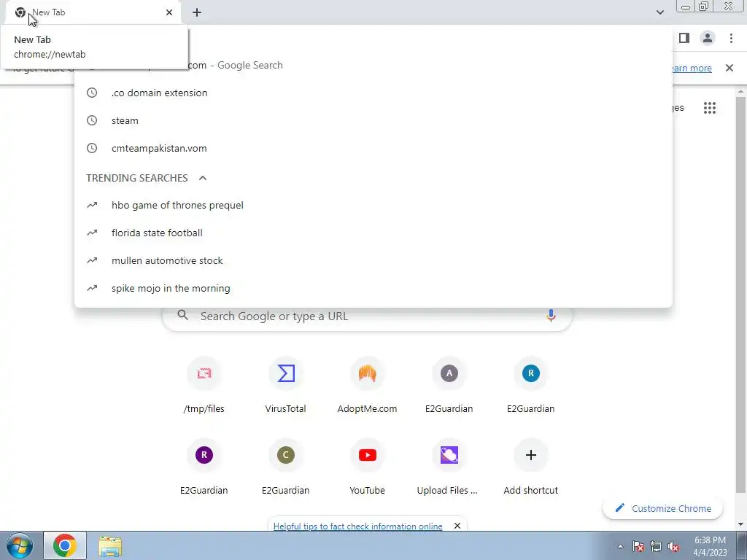Close the New Tab tab

click(x=169, y=12)
